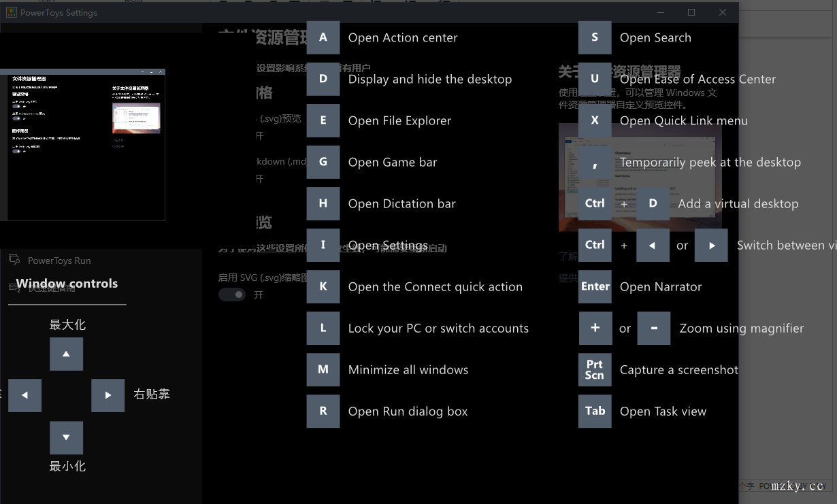This screenshot has width=837, height=504.
Task: Click the comma key tile for desktop peek
Action: [x=595, y=162]
